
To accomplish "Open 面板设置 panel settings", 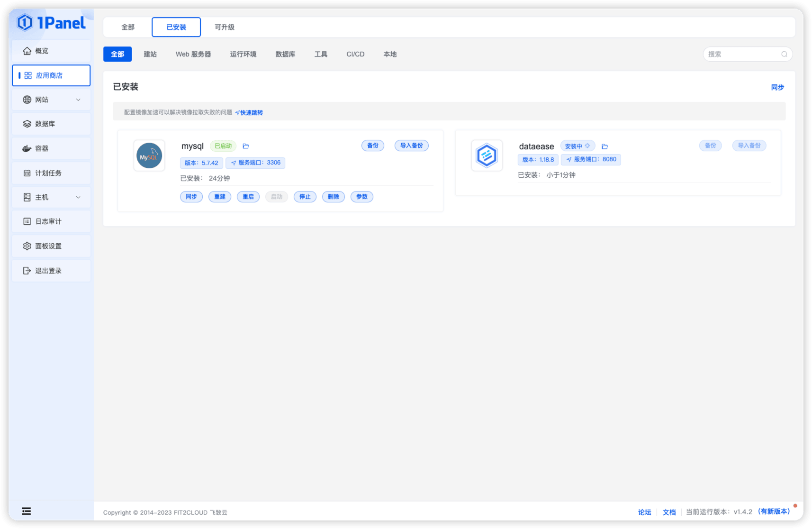I will [51, 246].
